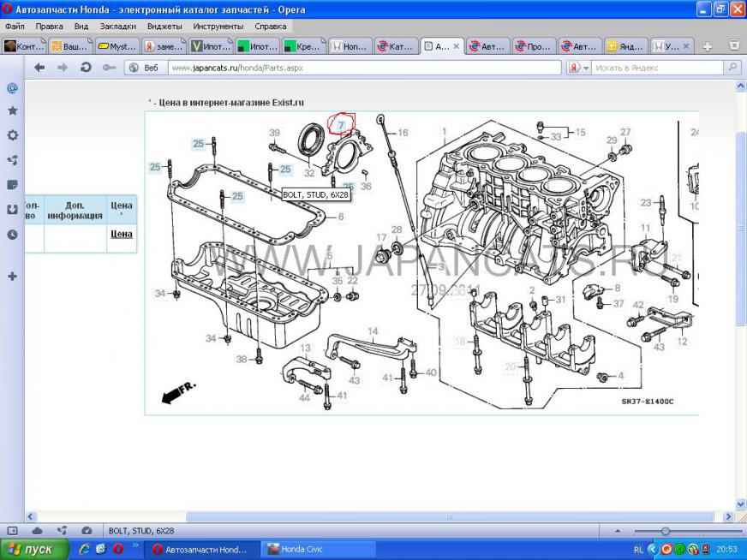The image size is (747, 560).
Task: Go forward to the next page
Action: (x=63, y=68)
